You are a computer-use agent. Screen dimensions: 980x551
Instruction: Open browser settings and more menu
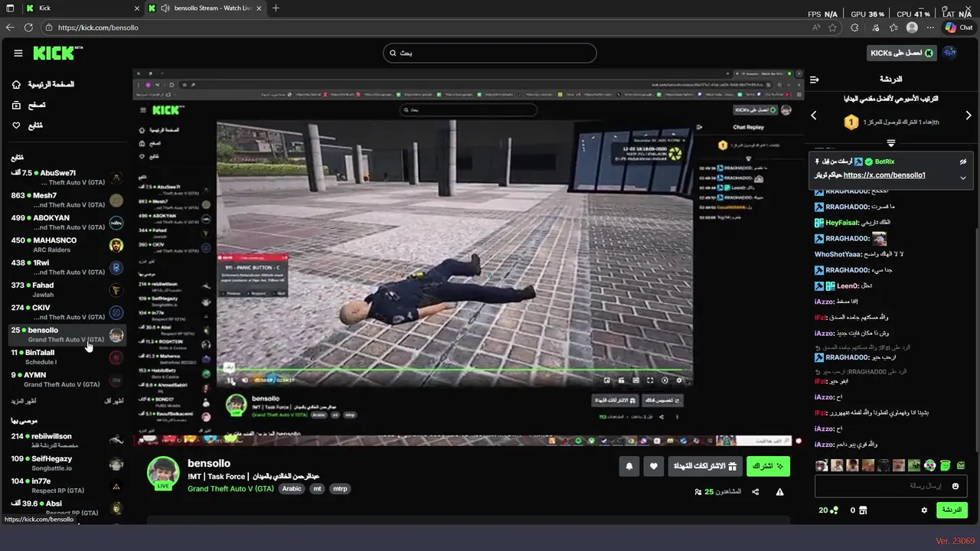[x=929, y=27]
